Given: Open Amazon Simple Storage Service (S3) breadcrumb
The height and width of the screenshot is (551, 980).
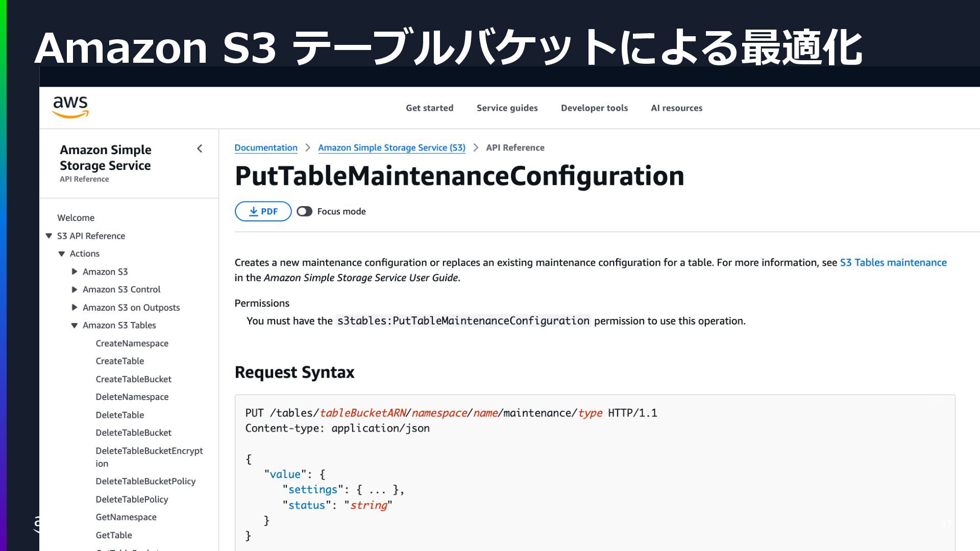Looking at the screenshot, I should (391, 147).
